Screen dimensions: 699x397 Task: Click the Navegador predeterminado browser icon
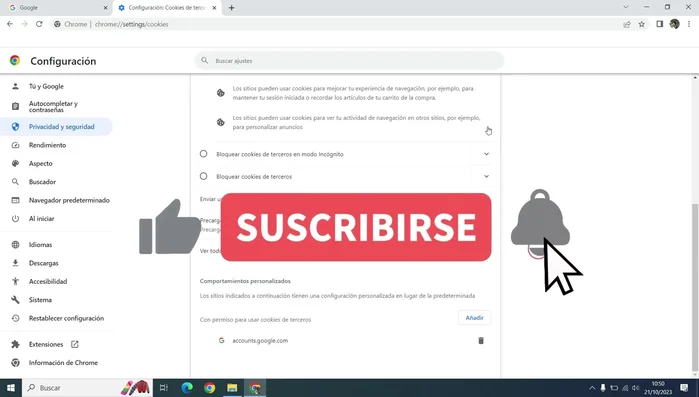(15, 200)
